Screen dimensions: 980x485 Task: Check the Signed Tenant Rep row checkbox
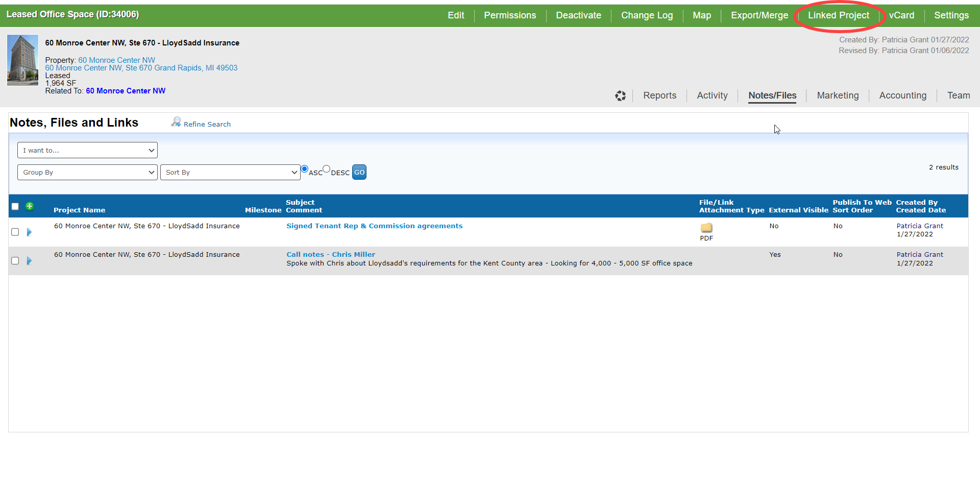pyautogui.click(x=15, y=232)
